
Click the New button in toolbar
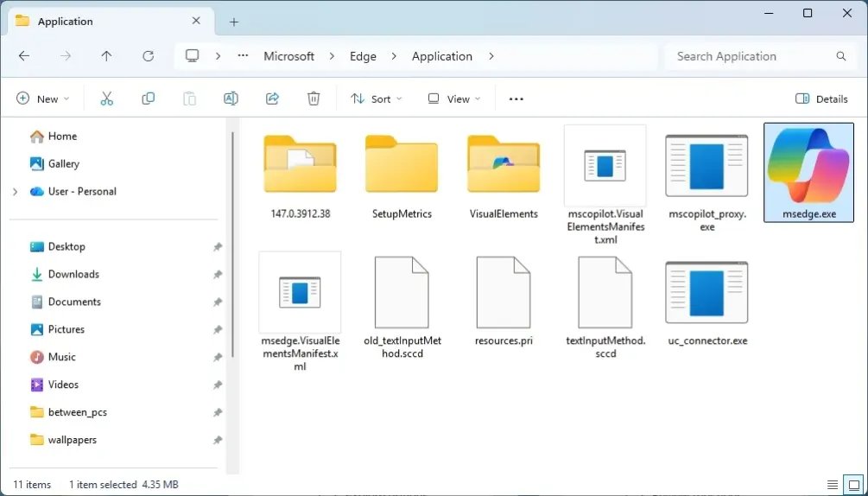coord(42,99)
